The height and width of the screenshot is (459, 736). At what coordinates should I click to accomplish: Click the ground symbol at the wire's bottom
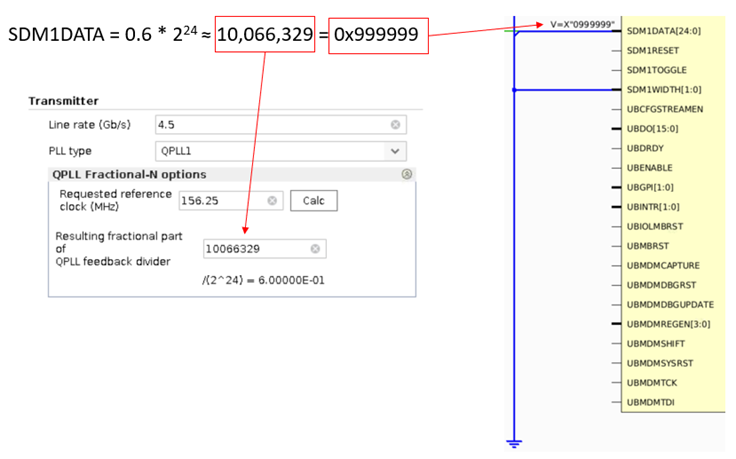tap(514, 443)
